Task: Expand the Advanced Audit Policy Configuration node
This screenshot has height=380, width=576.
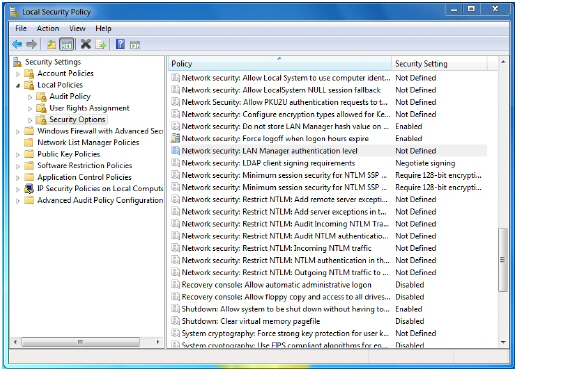Action: tap(18, 201)
